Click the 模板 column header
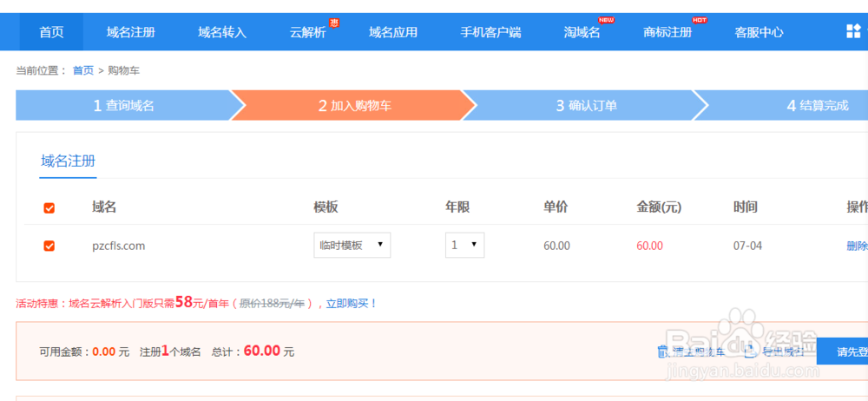Image resolution: width=868 pixels, height=401 pixels. pyautogui.click(x=325, y=207)
